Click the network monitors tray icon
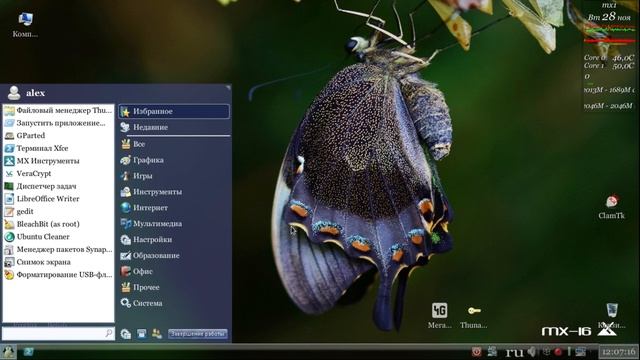The width and height of the screenshot is (640, 360). point(580,351)
